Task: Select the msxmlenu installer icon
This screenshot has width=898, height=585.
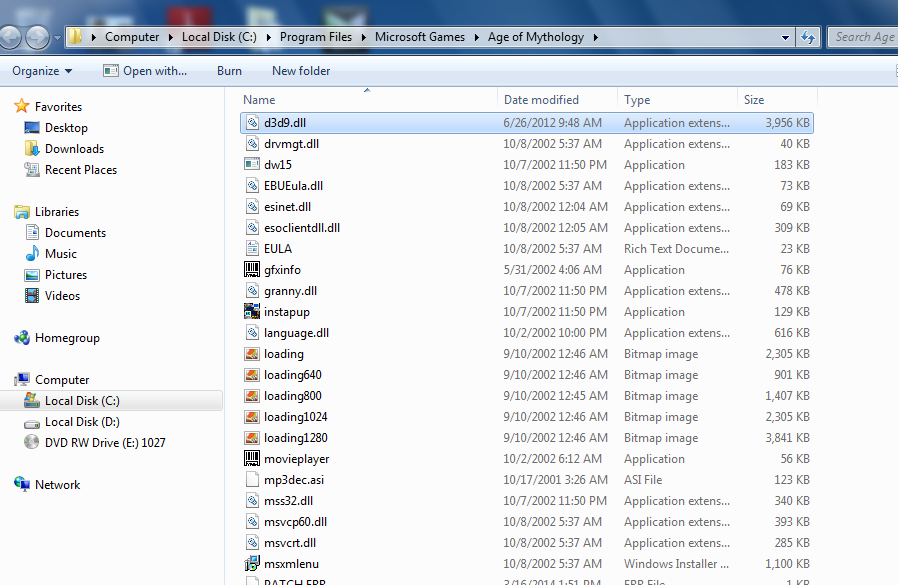Action: click(252, 564)
